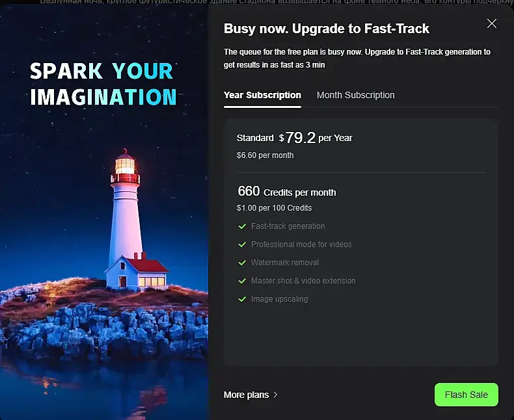Click the checkmark beside Fast-track generation
Image resolution: width=514 pixels, height=420 pixels.
point(242,226)
